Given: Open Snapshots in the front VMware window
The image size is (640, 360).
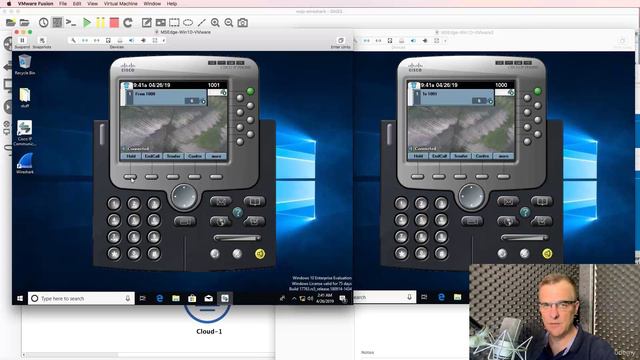Looking at the screenshot, I should (x=42, y=42).
